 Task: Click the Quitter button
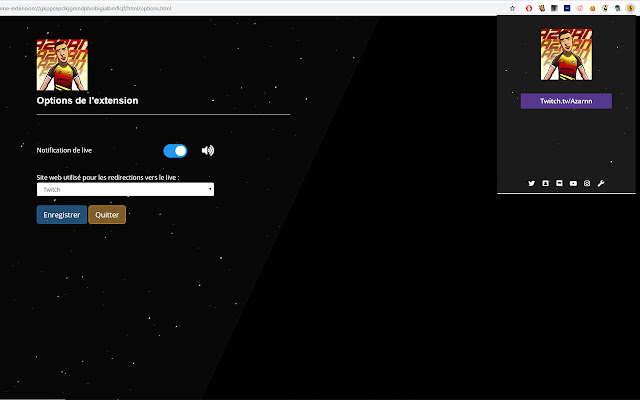(x=107, y=215)
